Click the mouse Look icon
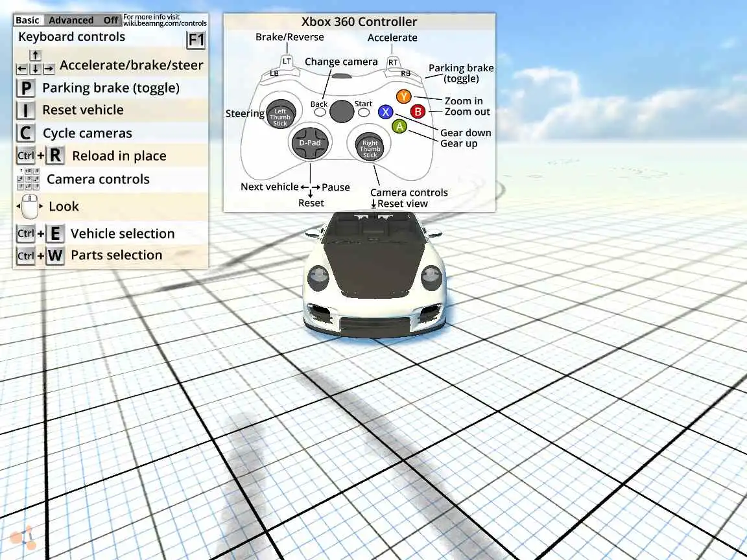This screenshot has height=560, width=747. [x=30, y=206]
